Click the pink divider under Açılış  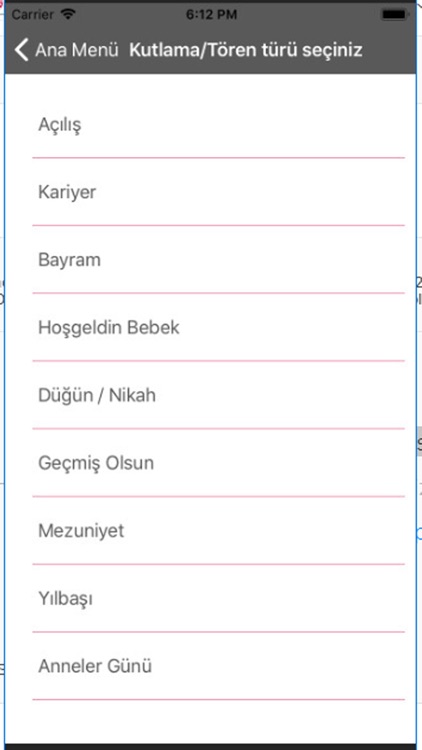coord(219,157)
